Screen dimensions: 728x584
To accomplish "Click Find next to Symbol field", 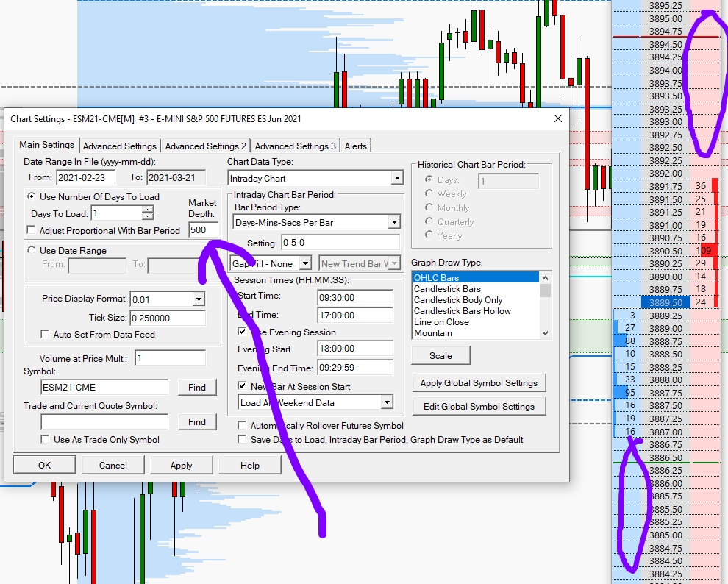I will pos(197,387).
